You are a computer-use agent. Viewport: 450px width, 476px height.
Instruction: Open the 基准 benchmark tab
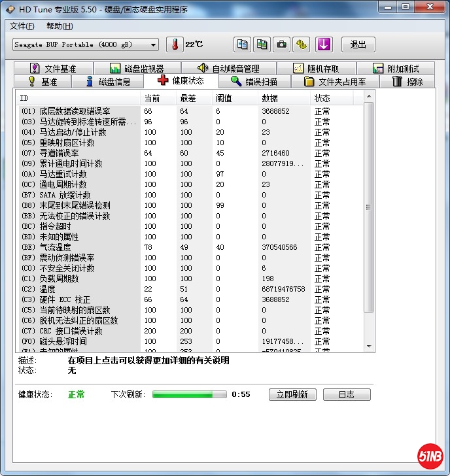42,82
